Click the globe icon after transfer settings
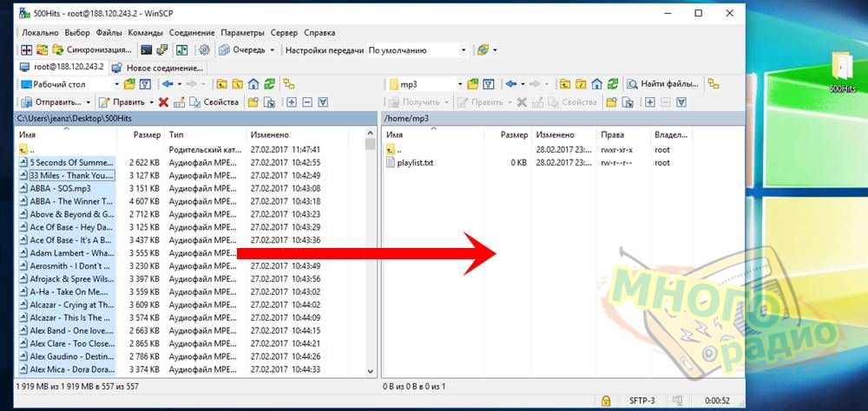Screen dimensions: 868x411 pyautogui.click(x=483, y=50)
